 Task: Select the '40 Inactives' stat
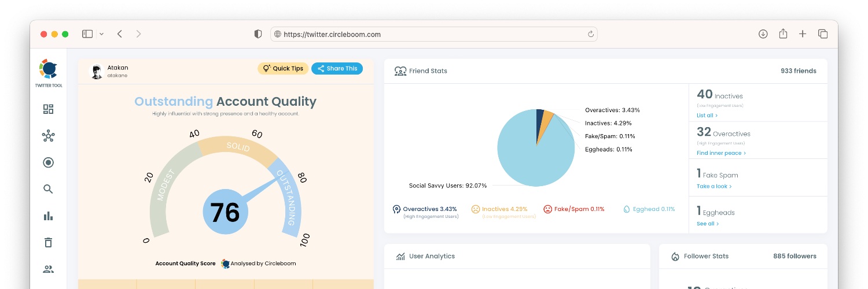point(720,95)
